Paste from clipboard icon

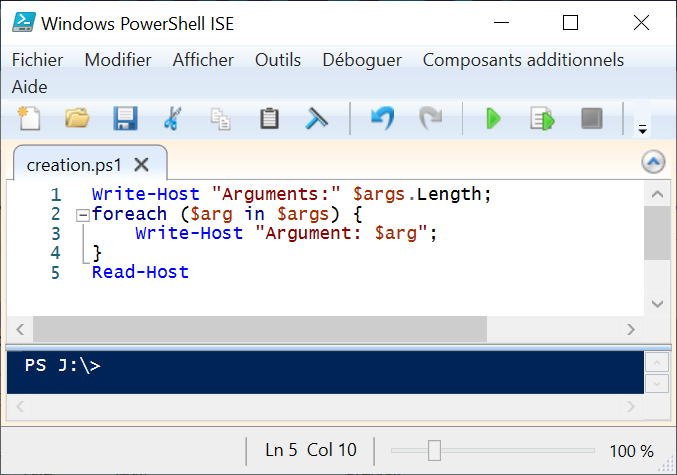tap(269, 118)
